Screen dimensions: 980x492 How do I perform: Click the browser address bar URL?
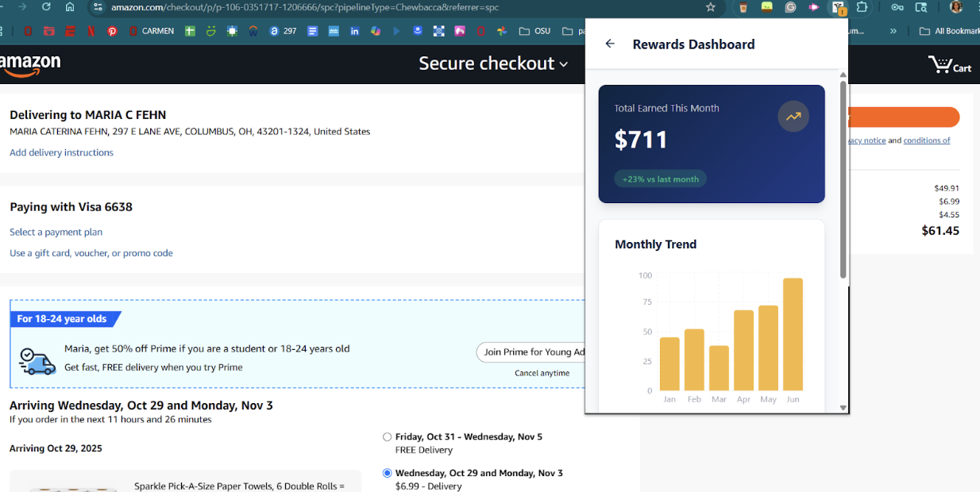coord(305,7)
